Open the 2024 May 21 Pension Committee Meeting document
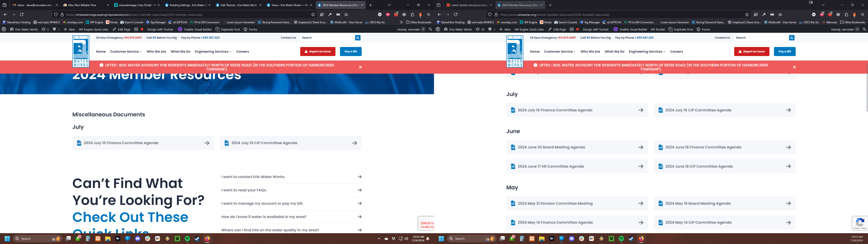Screen dimensions: 868x244 tap(577, 204)
